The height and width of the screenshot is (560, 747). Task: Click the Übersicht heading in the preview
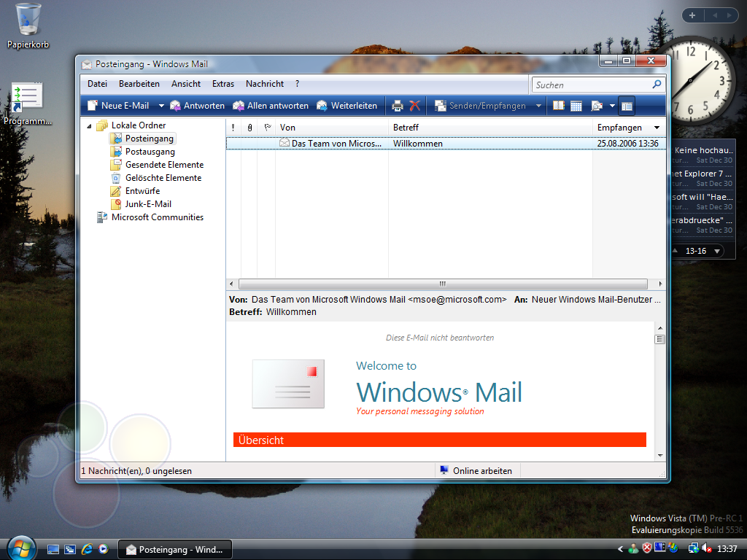pyautogui.click(x=261, y=440)
